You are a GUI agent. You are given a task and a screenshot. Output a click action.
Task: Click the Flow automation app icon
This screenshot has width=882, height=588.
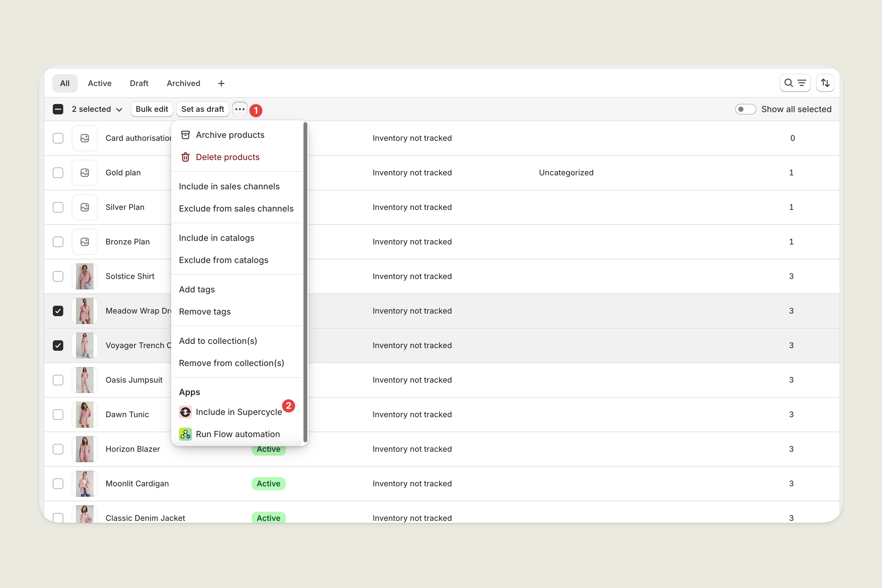point(185,434)
